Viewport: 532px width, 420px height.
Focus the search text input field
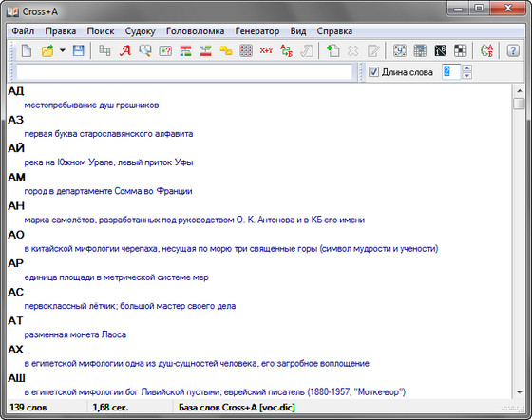184,72
